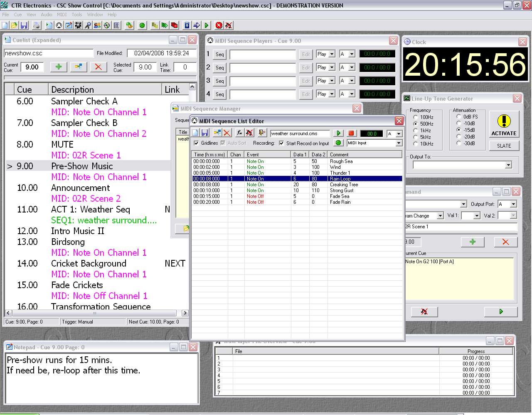
Task: Click the red circle X icon in main toolbar
Action: pos(219,25)
